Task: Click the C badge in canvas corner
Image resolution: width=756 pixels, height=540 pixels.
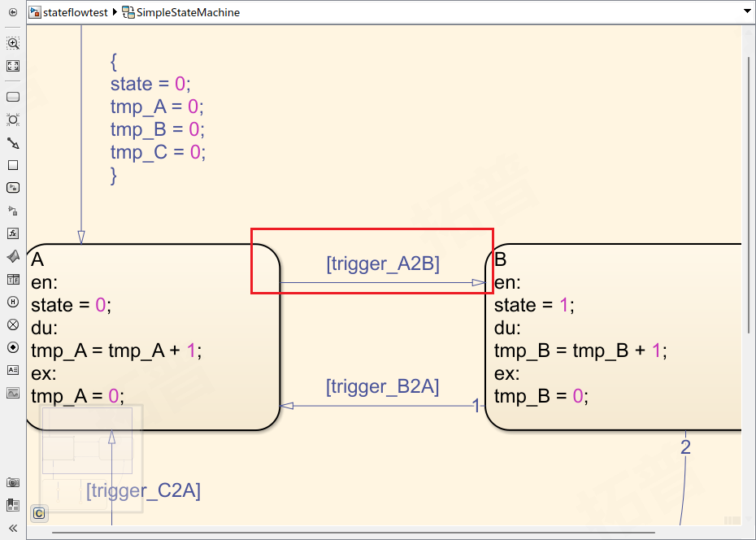Action: (x=38, y=513)
